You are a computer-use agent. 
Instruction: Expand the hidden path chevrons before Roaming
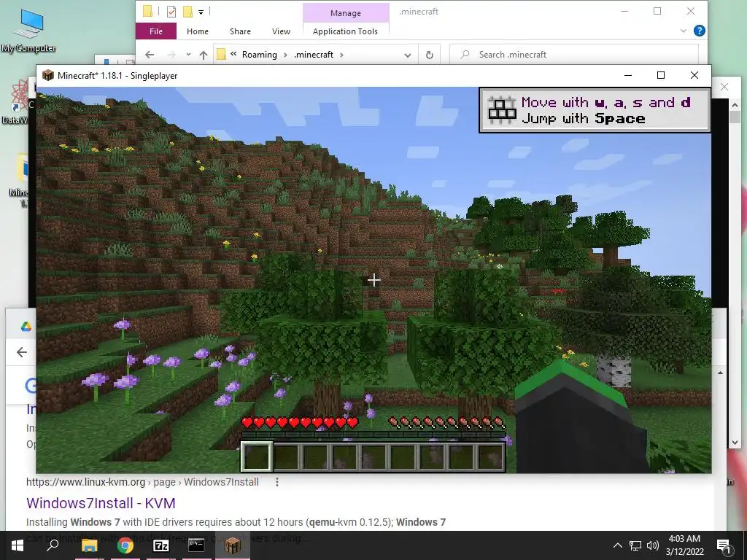[x=233, y=54]
